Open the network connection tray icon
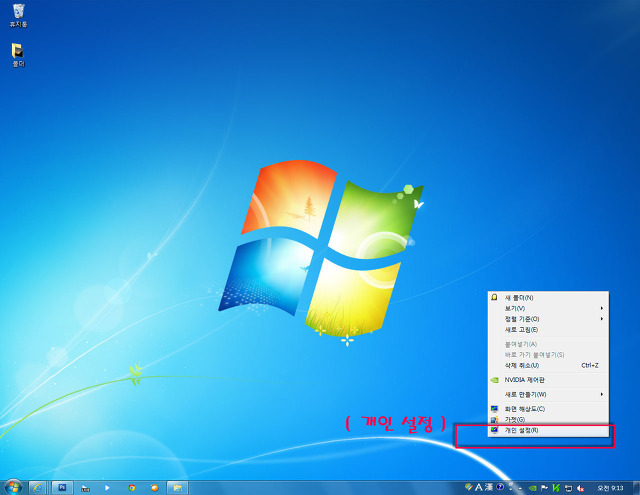The image size is (640, 495). tap(568, 488)
